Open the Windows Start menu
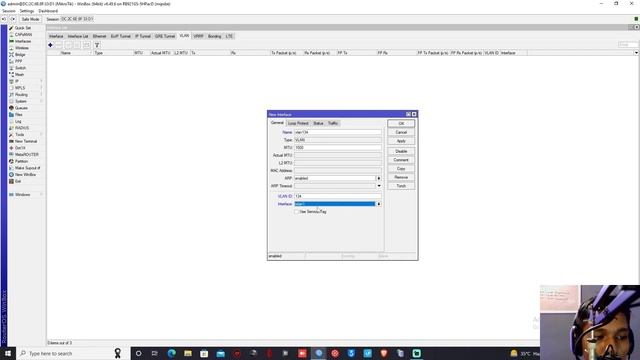The width and height of the screenshot is (640, 360). (x=8, y=353)
